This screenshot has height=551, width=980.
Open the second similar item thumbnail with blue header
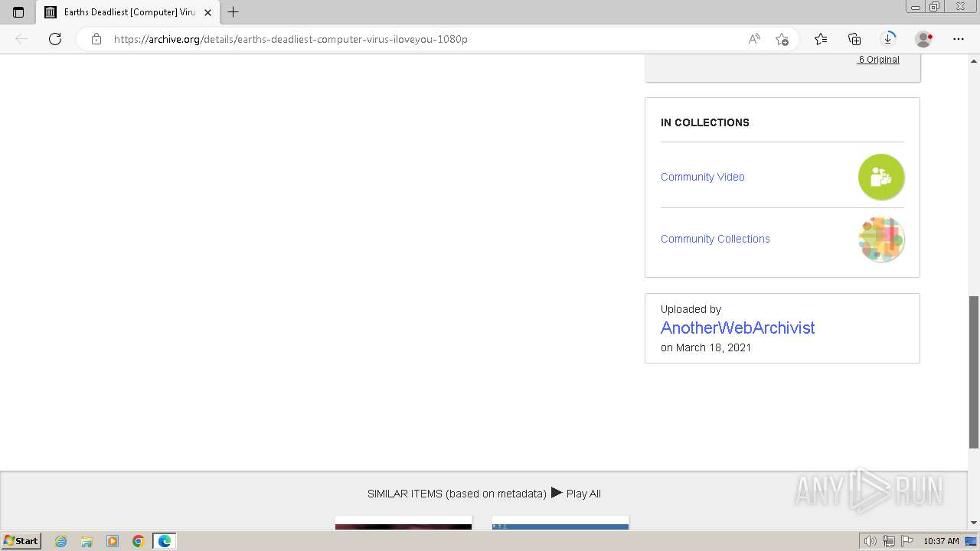(x=560, y=523)
